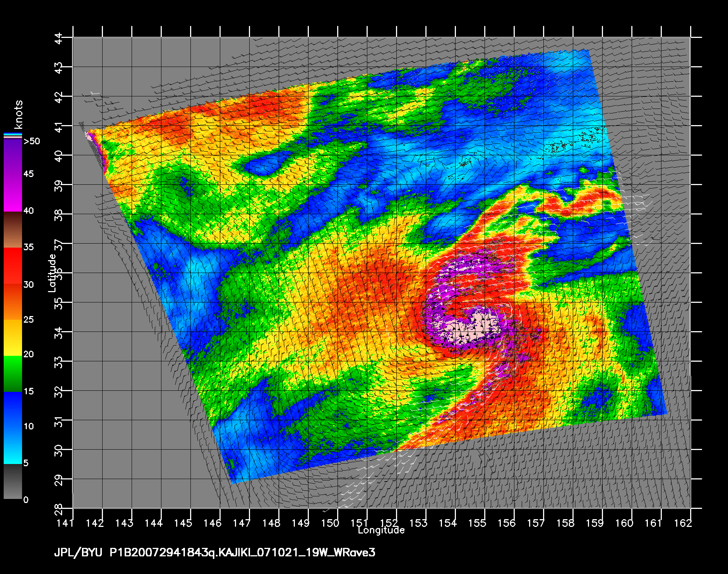The height and width of the screenshot is (574, 728).
Task: Click longitude tick label '142'
Action: (94, 523)
